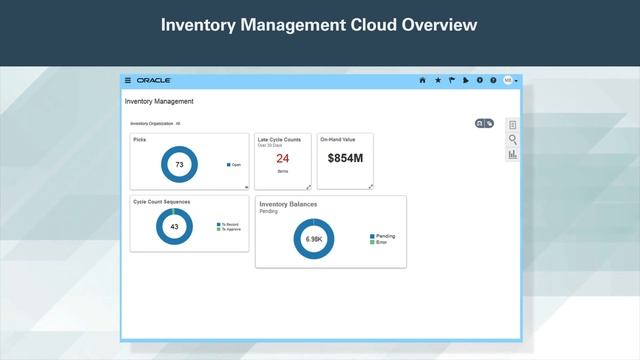Expand the Late Cycle Counts card

pos(309,187)
